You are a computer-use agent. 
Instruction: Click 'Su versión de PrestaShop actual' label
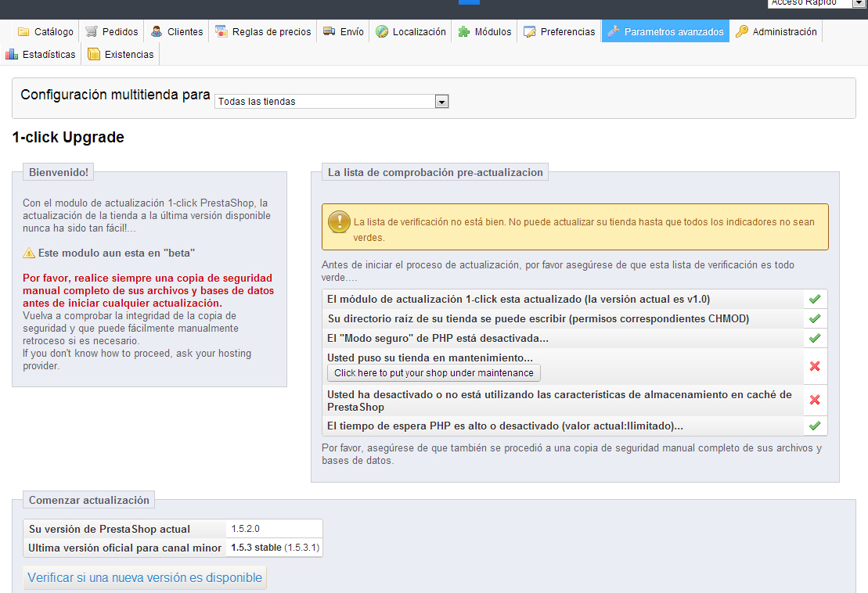(109, 529)
